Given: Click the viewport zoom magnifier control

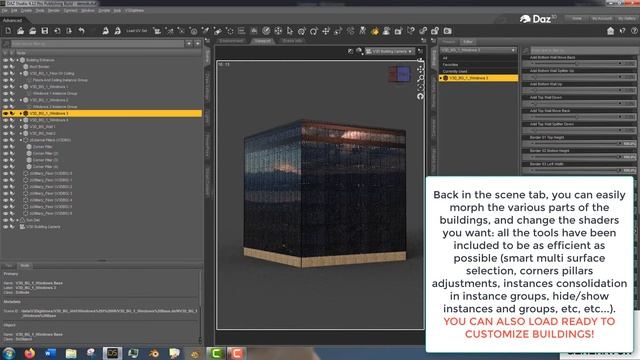Looking at the screenshot, I should pyautogui.click(x=420, y=78).
